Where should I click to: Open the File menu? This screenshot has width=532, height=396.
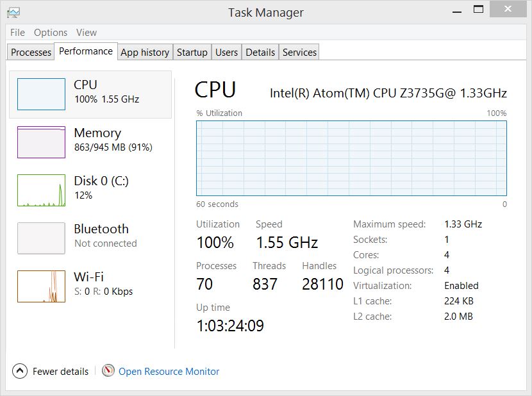(18, 33)
